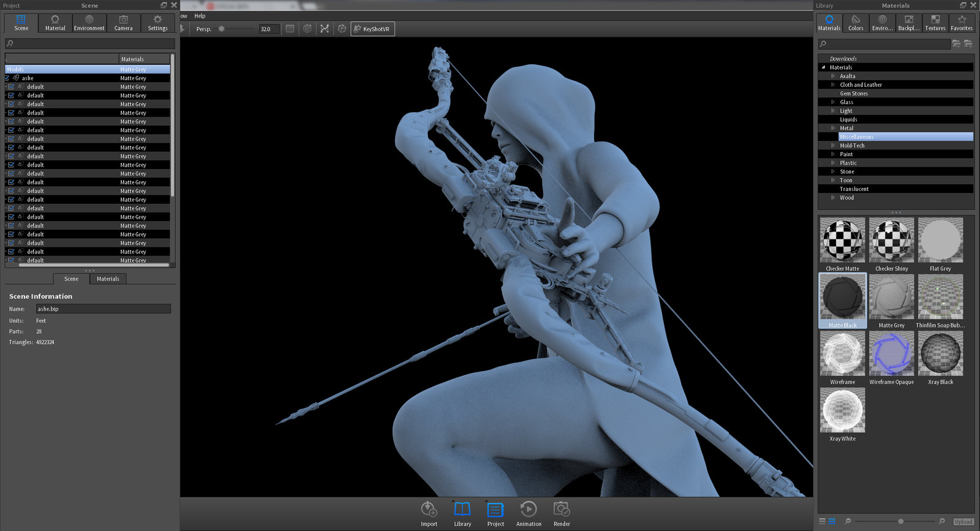This screenshot has height=531, width=980.
Task: Click the perspective value field showing 32.0
Action: 269,29
